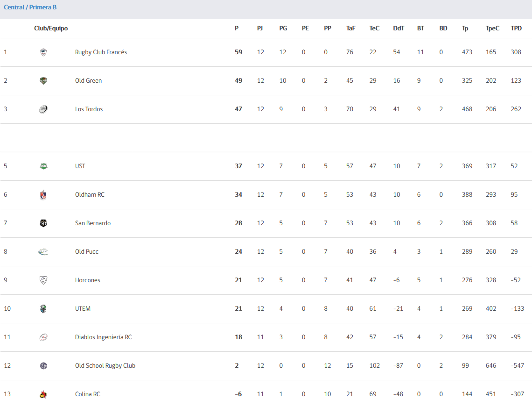The height and width of the screenshot is (406, 532).
Task: Click the PJ column header
Action: [x=260, y=28]
